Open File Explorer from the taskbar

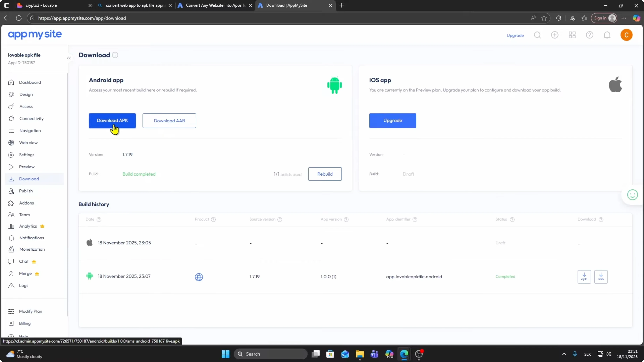[x=359, y=354]
